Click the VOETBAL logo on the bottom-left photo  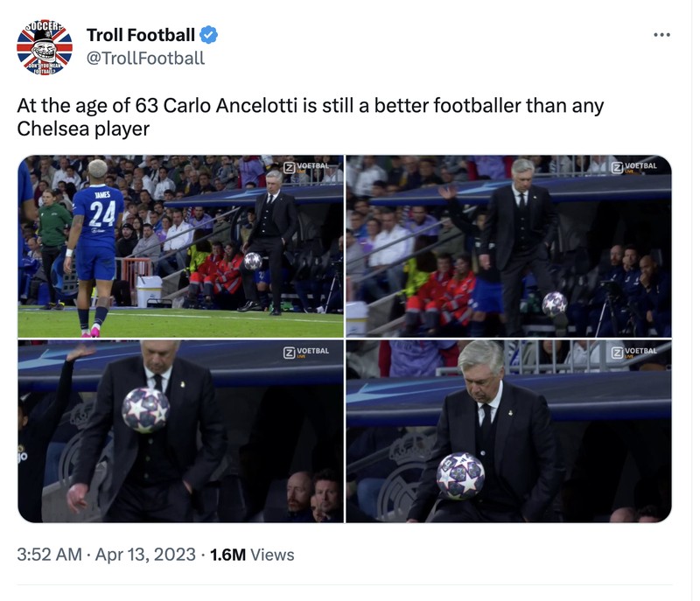click(304, 350)
